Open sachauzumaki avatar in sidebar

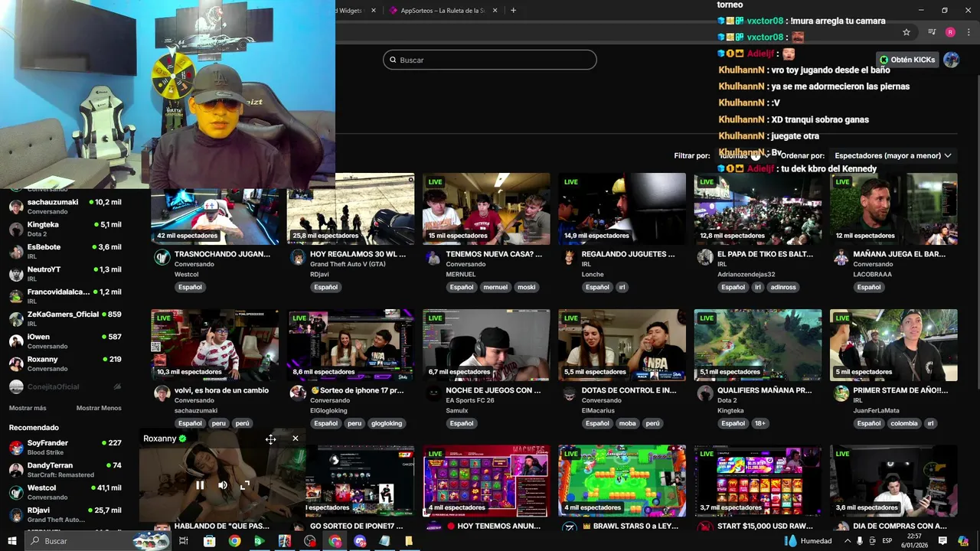pos(16,207)
